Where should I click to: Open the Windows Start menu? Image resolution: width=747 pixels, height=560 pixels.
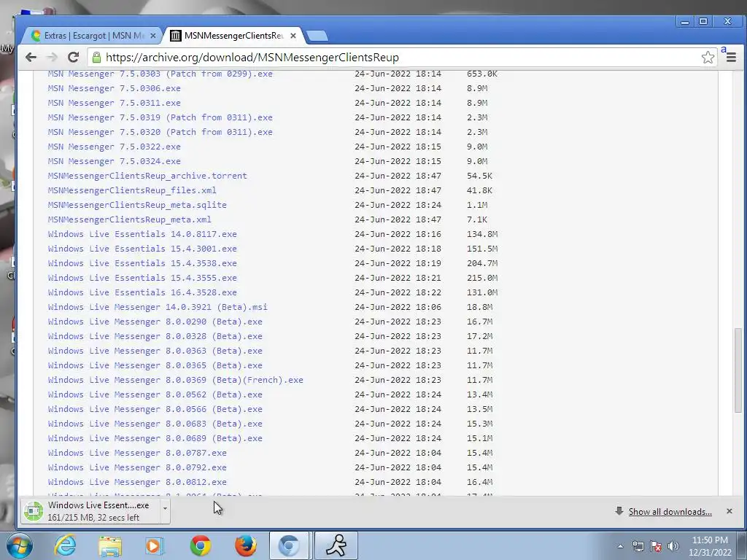(18, 545)
